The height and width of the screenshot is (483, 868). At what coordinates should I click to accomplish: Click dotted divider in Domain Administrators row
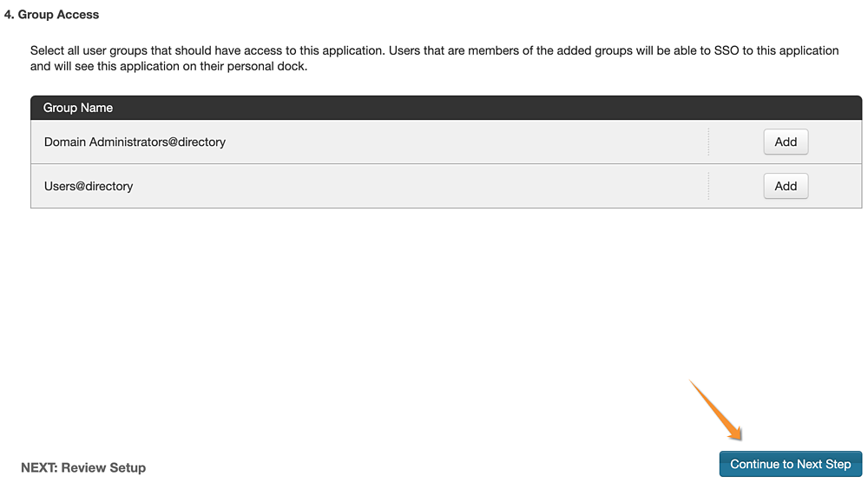[x=708, y=142]
